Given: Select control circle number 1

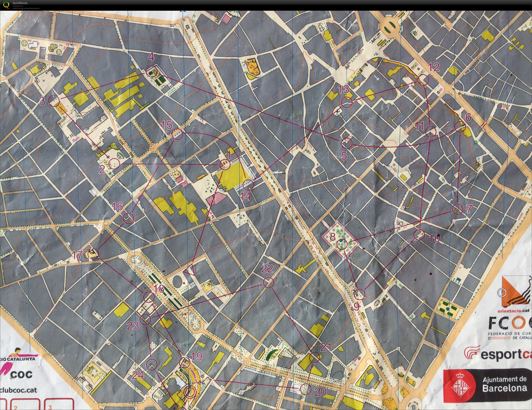Looking at the screenshot, I should click(225, 164).
